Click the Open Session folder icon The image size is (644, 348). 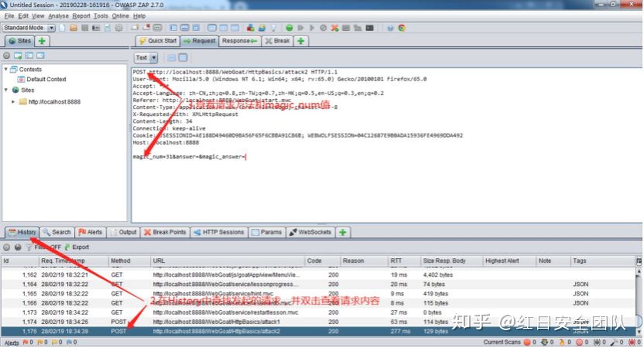coord(74,28)
